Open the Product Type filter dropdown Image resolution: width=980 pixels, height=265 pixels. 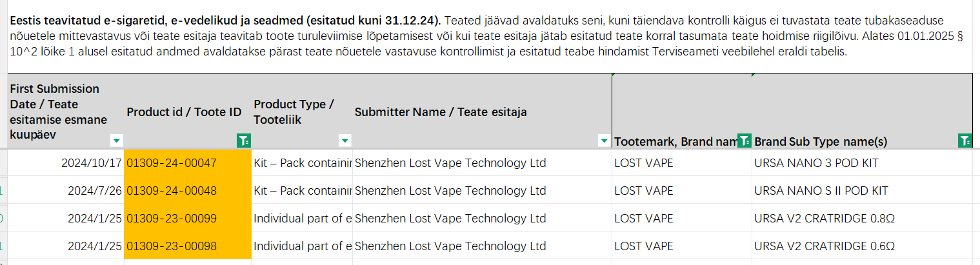pyautogui.click(x=345, y=141)
